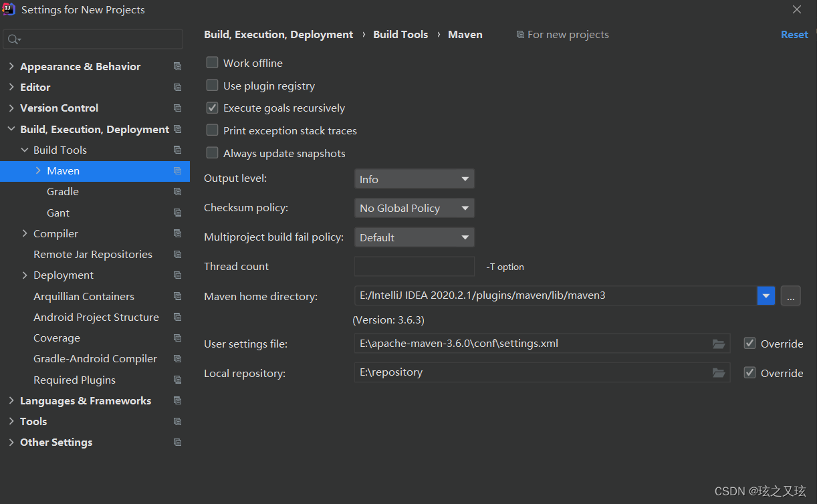Open Remote Jar Repositories settings

tap(93, 254)
